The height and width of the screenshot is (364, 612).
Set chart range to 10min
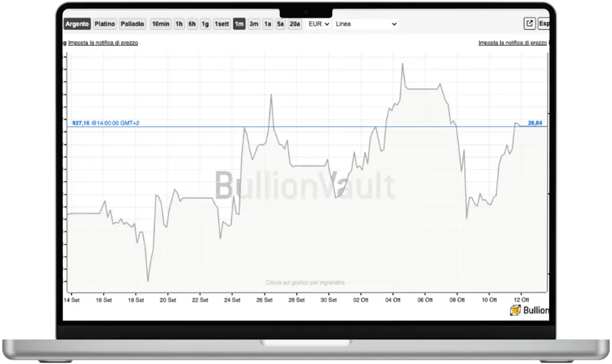[x=161, y=24]
